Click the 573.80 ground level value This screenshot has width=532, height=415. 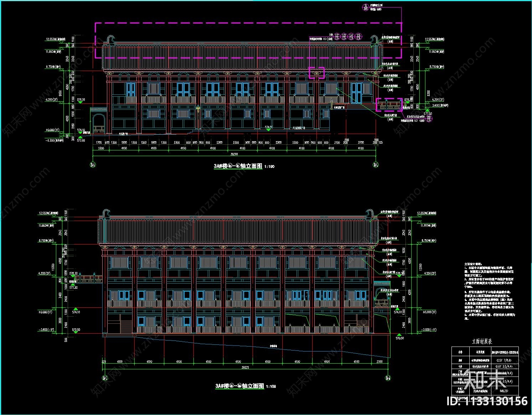click(81, 140)
